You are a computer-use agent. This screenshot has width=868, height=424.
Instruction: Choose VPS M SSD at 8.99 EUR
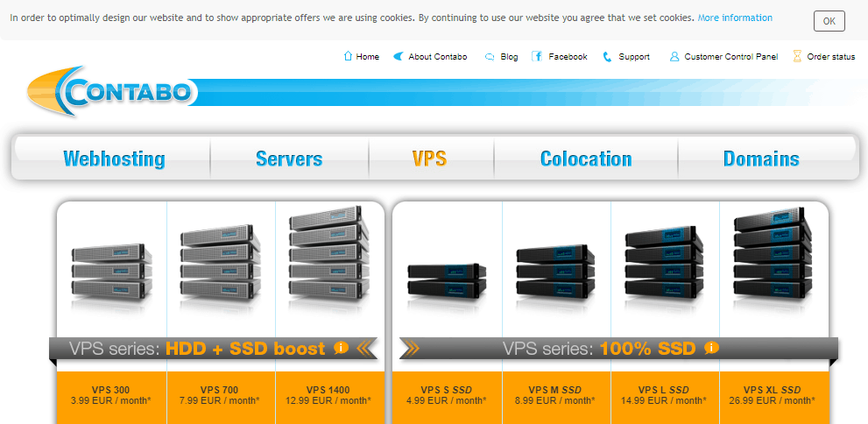coord(556,395)
